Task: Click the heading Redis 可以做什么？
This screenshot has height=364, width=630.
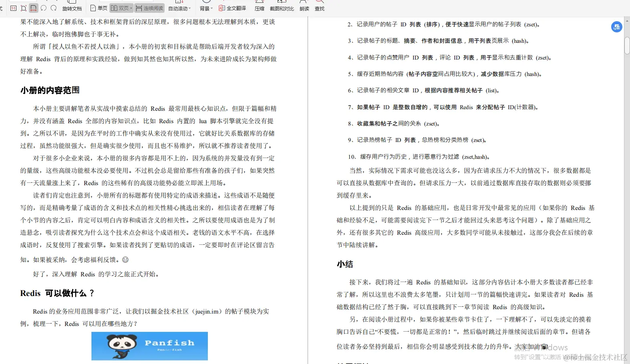Action: click(57, 293)
